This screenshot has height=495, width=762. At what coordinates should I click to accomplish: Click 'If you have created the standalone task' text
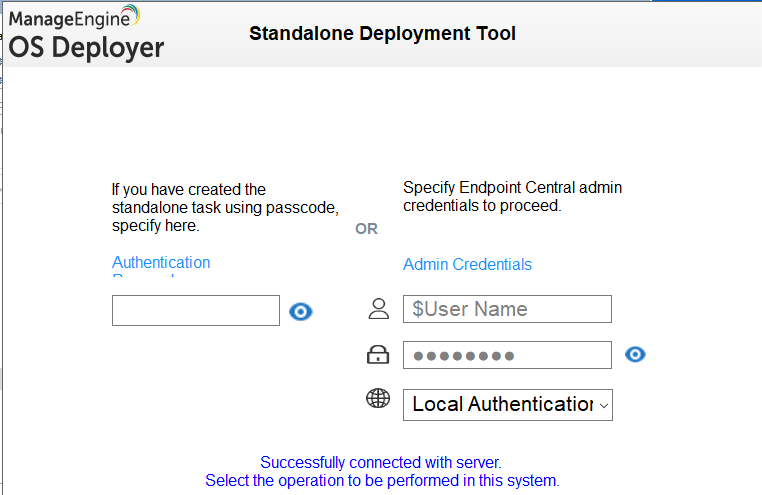[x=225, y=207]
